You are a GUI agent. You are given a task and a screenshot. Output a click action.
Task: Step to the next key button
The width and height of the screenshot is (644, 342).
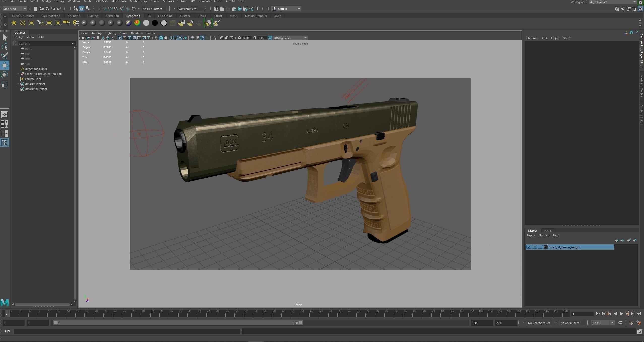pyautogui.click(x=627, y=314)
